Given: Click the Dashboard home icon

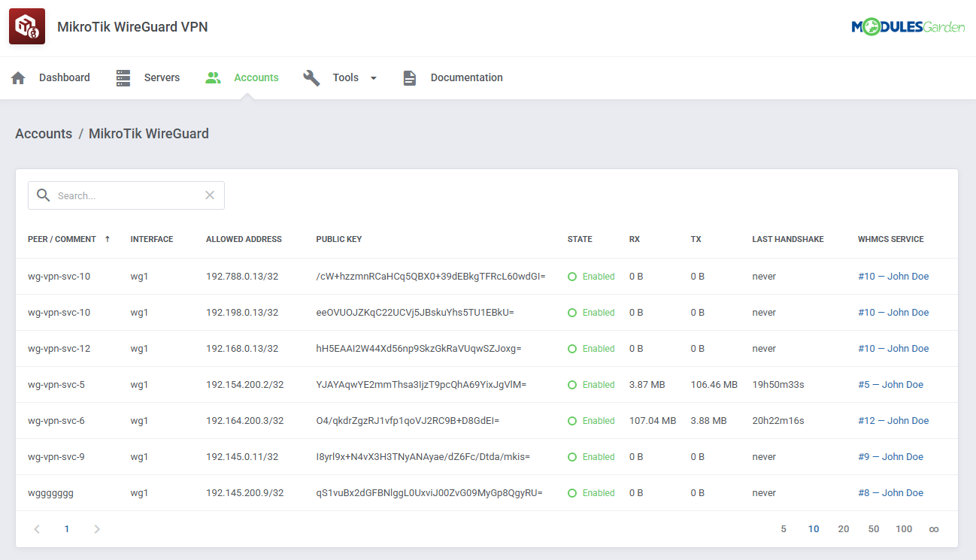Looking at the screenshot, I should 18,78.
